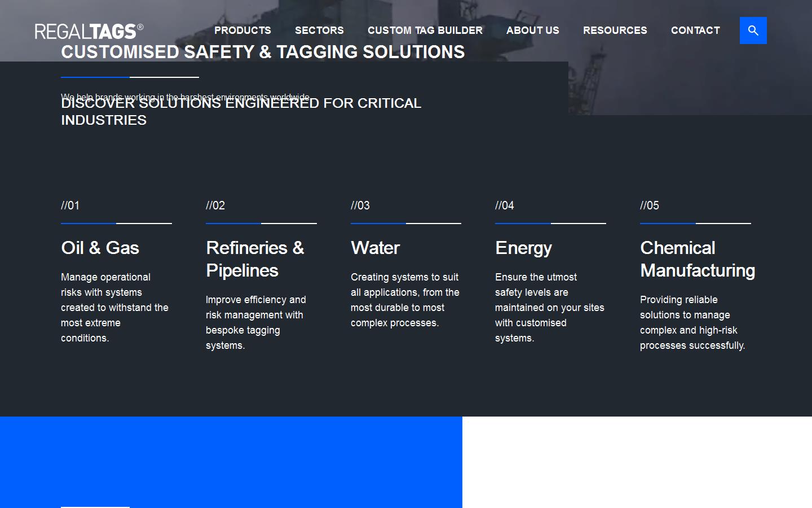Go to Custom Tag Builder

[x=425, y=30]
